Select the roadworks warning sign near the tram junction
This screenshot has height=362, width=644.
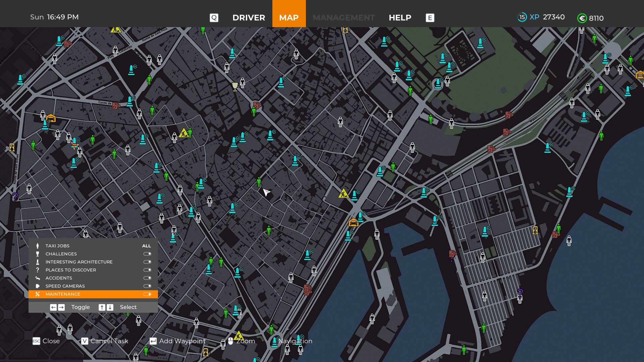(x=343, y=193)
